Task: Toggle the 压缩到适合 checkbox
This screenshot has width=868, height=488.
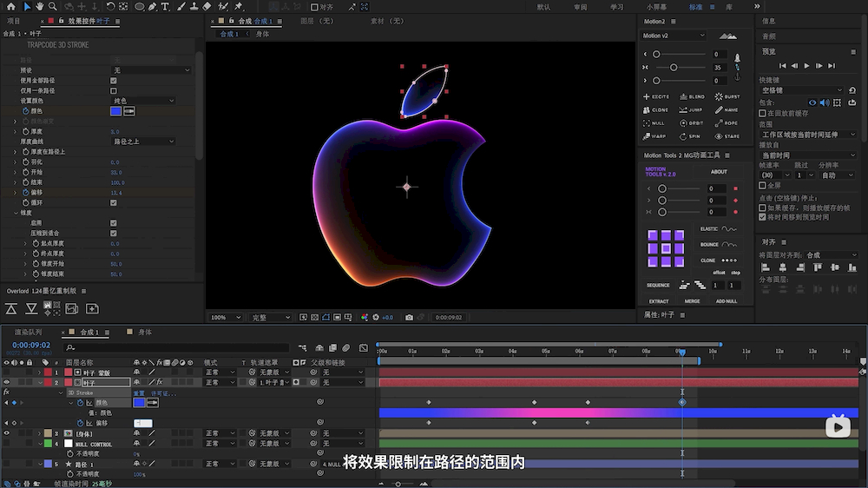Action: point(114,234)
